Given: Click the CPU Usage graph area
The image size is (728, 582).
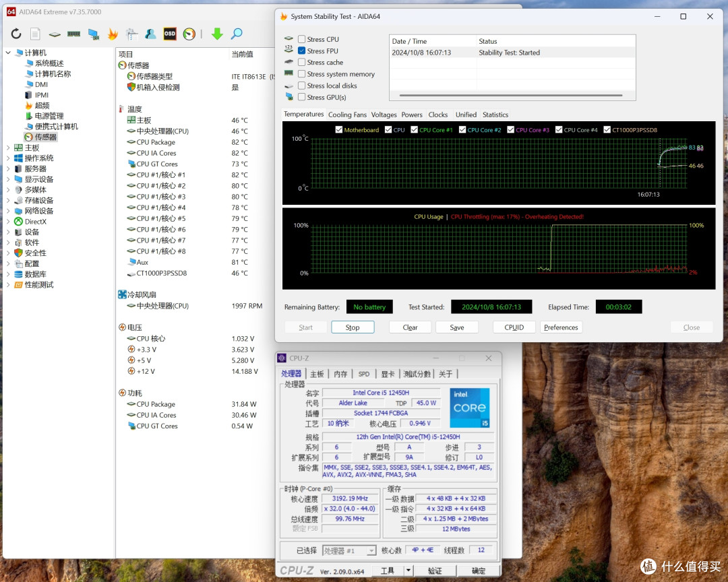Looking at the screenshot, I should pyautogui.click(x=499, y=249).
